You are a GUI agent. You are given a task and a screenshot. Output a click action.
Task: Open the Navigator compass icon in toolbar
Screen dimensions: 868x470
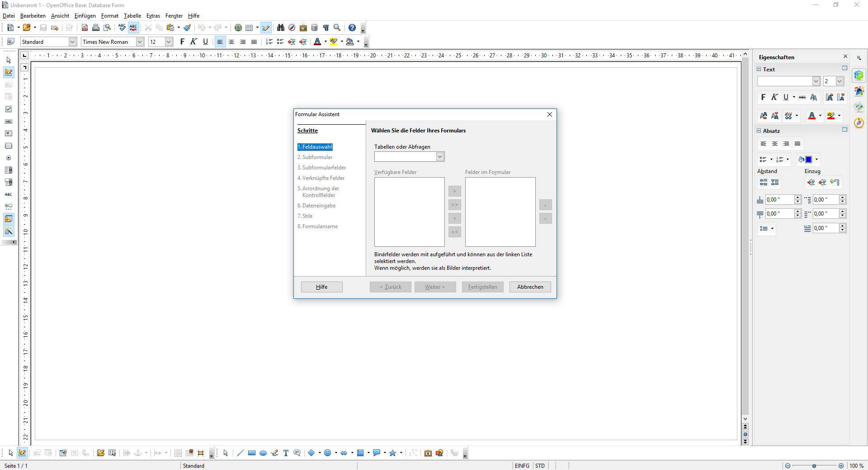[x=292, y=28]
